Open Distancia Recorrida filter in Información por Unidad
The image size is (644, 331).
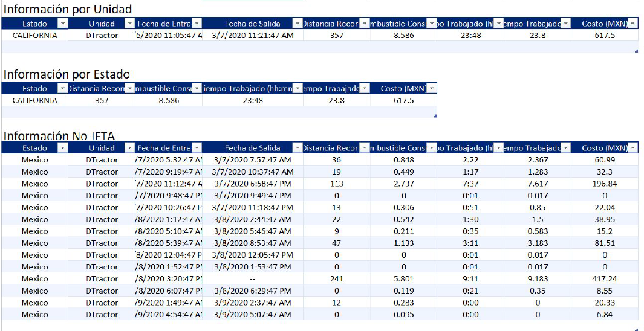pos(364,24)
